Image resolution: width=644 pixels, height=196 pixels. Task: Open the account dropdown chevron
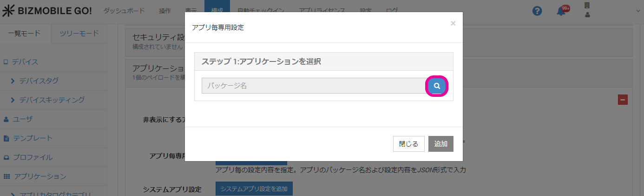(x=637, y=11)
